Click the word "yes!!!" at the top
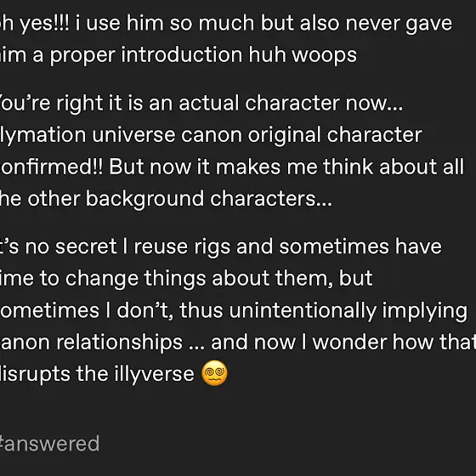Viewport: 476px width, 476px height. [x=44, y=24]
